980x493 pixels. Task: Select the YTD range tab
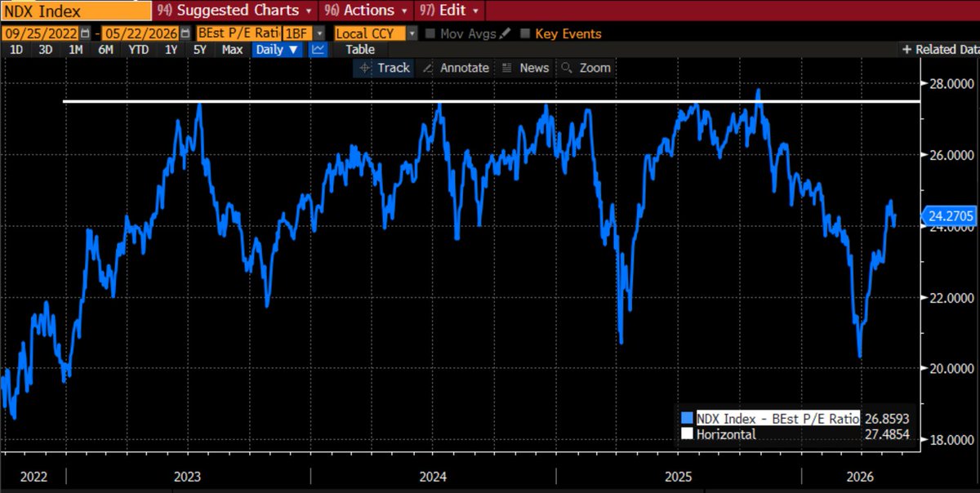(x=138, y=50)
